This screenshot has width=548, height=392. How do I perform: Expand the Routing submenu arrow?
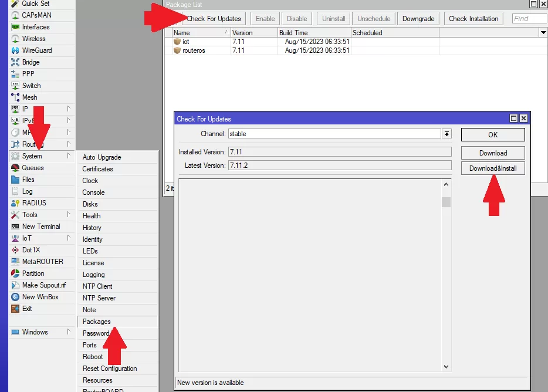[x=69, y=144]
